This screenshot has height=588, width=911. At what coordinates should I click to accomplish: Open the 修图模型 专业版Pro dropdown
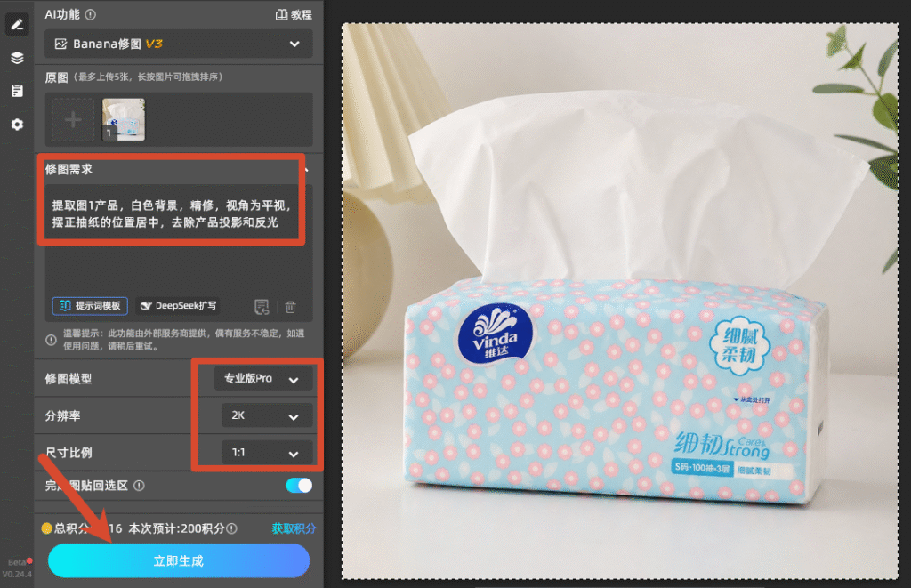point(263,379)
